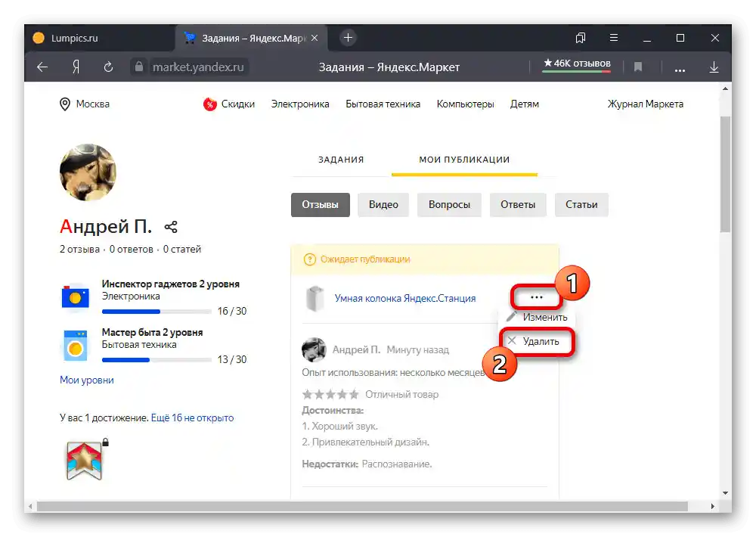Open the three-dot browser address bar menu
This screenshot has width=756, height=537.
click(x=680, y=70)
